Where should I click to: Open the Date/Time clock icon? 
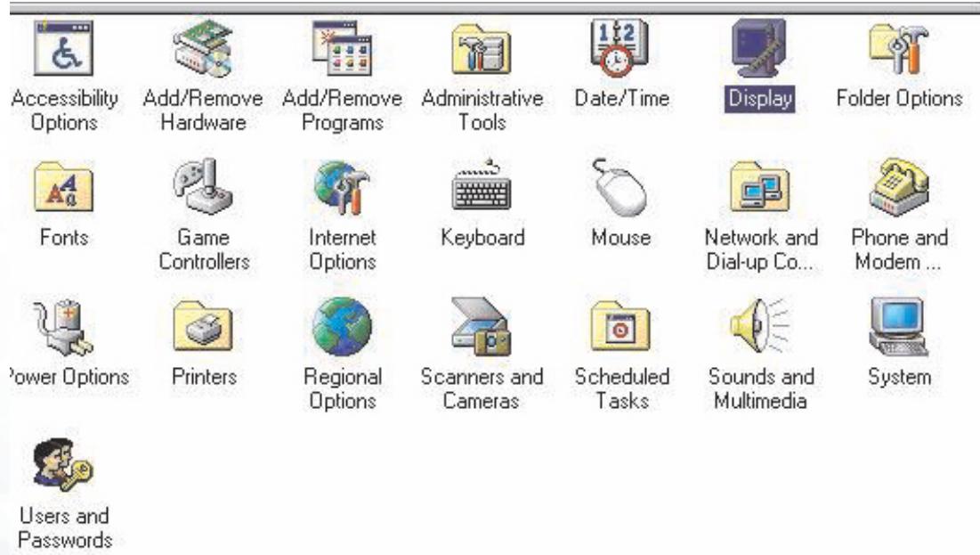(620, 47)
